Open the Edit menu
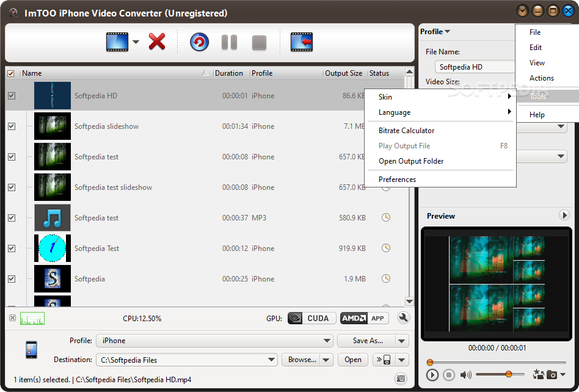 pyautogui.click(x=536, y=47)
